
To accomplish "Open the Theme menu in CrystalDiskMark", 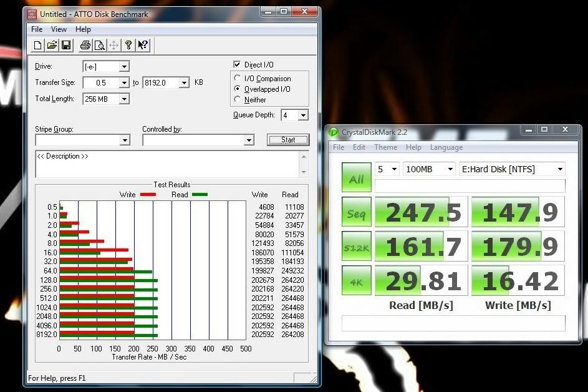I will 385,147.
